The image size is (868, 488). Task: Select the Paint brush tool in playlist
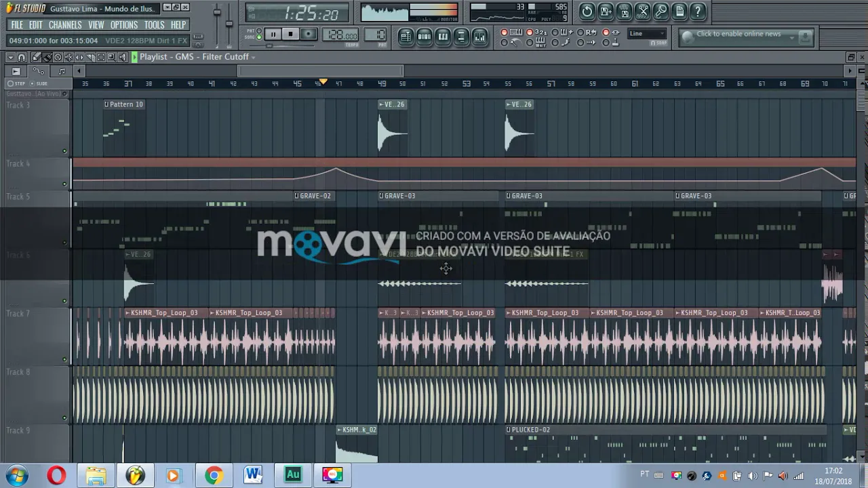47,57
